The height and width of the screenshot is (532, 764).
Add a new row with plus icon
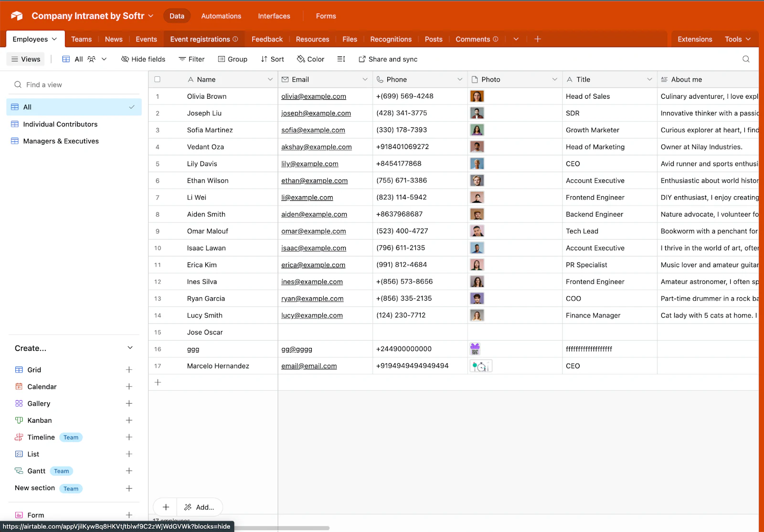tap(158, 383)
